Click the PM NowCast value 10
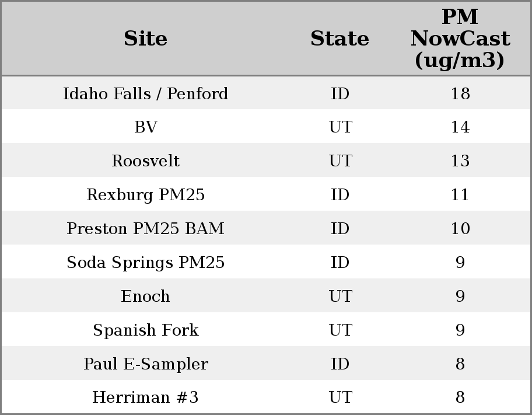 (x=460, y=229)
